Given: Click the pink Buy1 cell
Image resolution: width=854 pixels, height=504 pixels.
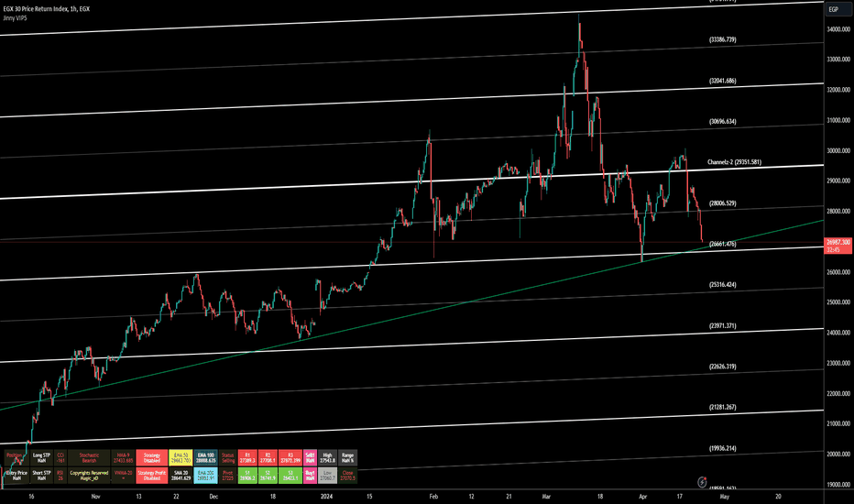Looking at the screenshot, I should coord(310,476).
